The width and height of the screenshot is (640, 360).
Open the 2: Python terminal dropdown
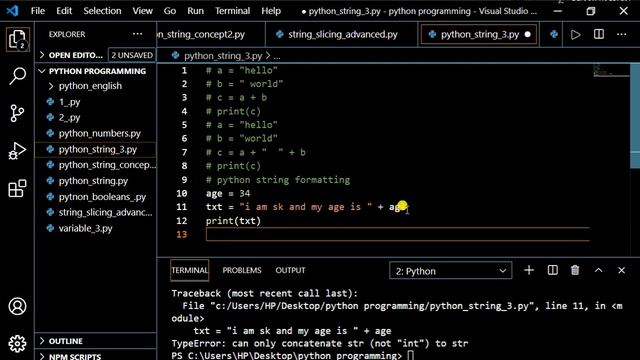coord(451,271)
